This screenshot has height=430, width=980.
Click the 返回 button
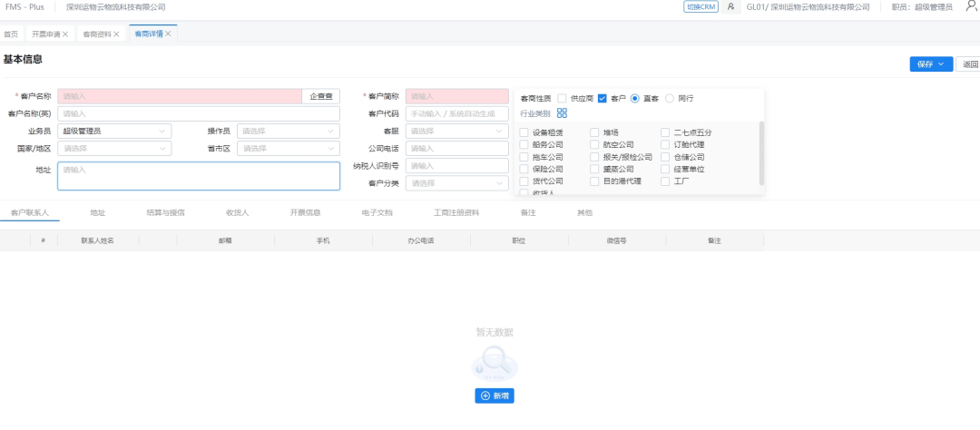point(968,64)
